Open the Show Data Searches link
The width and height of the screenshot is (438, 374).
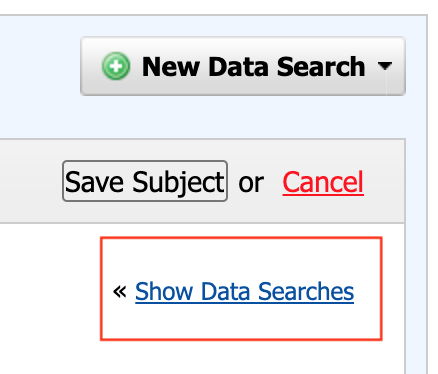244,292
